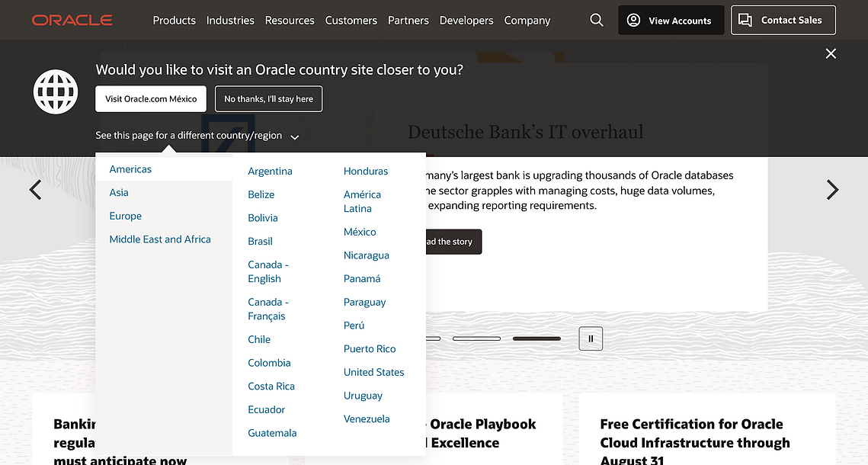The image size is (868, 465).
Task: Choose Venezuela country link
Action: 367,419
